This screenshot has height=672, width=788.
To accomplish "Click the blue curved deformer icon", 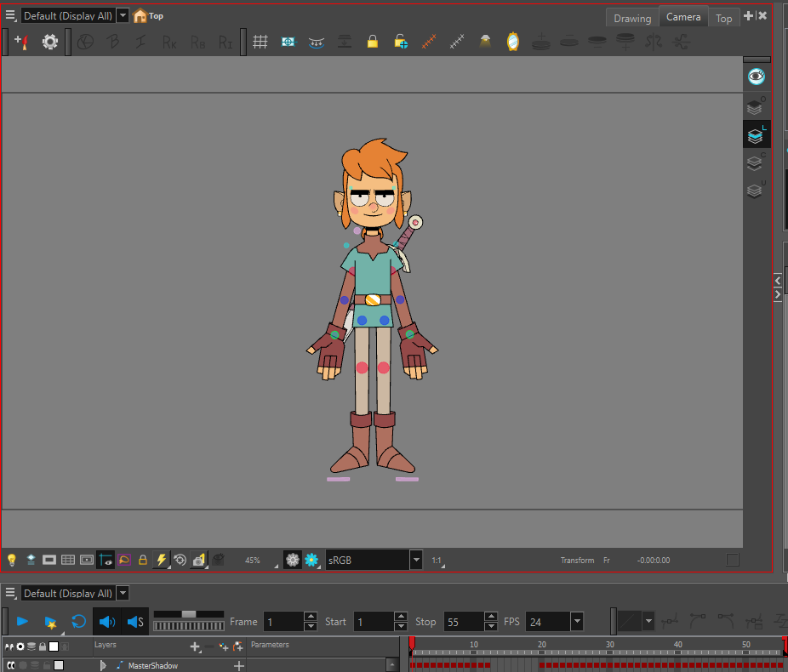I will [316, 43].
